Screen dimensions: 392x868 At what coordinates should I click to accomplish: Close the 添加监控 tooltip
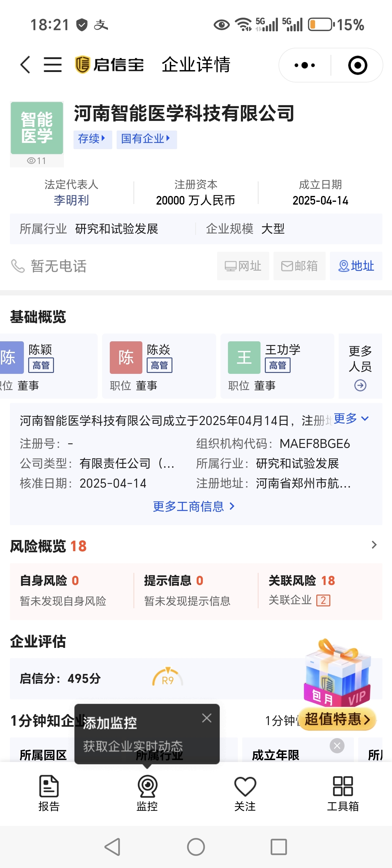[x=207, y=718]
